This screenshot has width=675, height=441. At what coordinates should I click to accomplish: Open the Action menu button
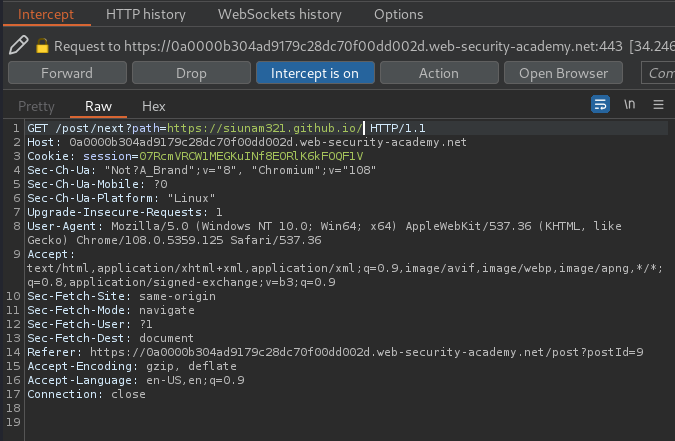pos(439,73)
